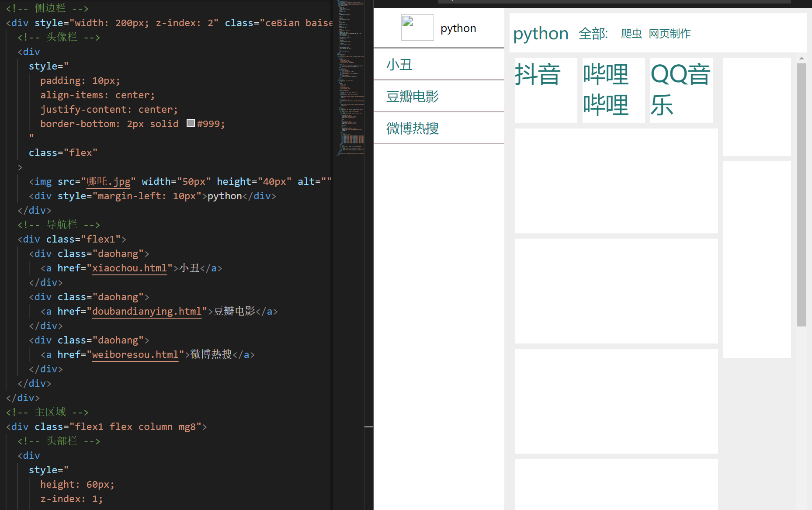Screen dimensions: 812x510
Task: Click the "flex1 flex column mg8" div line
Action: point(107,427)
